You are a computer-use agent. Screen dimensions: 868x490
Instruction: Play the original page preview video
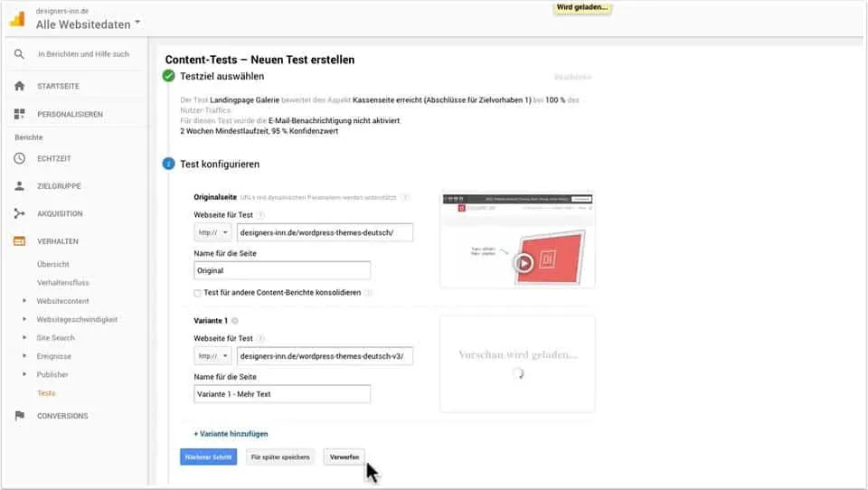coord(523,263)
